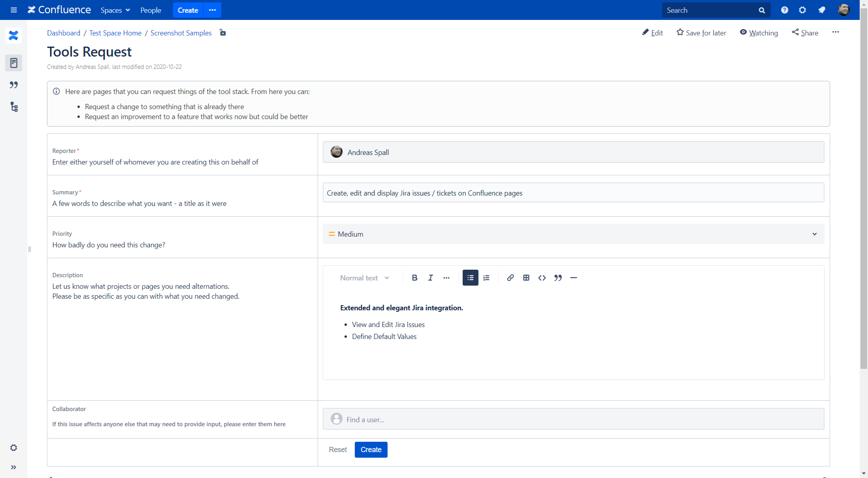This screenshot has height=478, width=868.
Task: Open Pages in the sidebar
Action: [14, 63]
